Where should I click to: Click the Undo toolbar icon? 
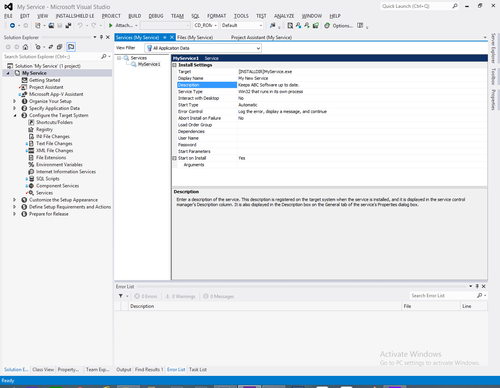pos(80,25)
